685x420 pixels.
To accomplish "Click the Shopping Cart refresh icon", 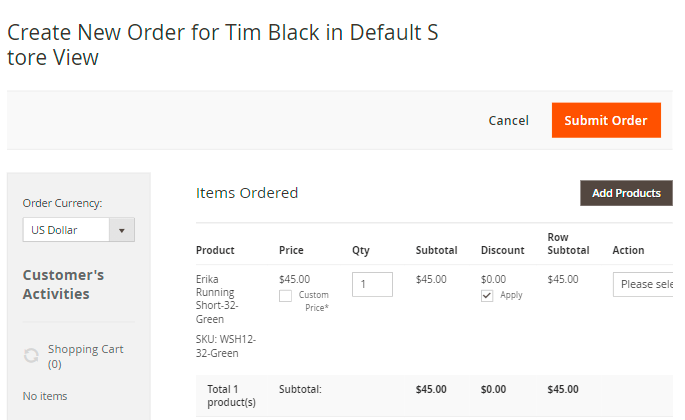I will click(31, 355).
